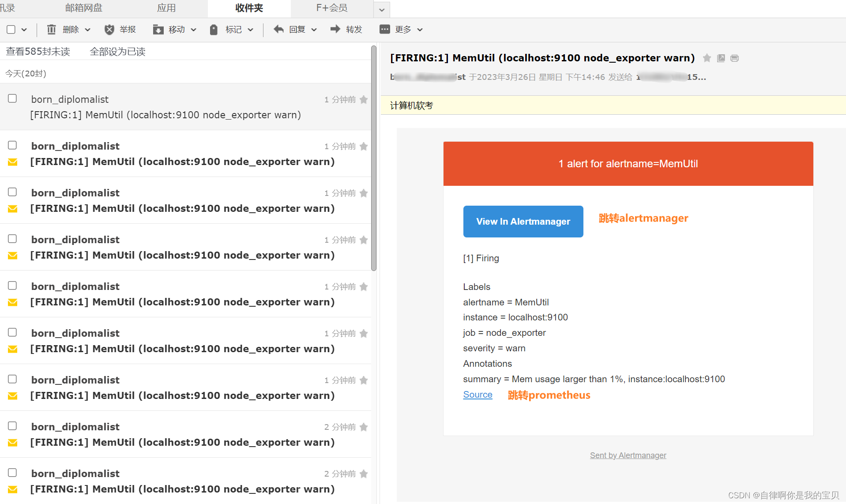Print the opened email
This screenshot has height=504, width=846.
point(735,58)
